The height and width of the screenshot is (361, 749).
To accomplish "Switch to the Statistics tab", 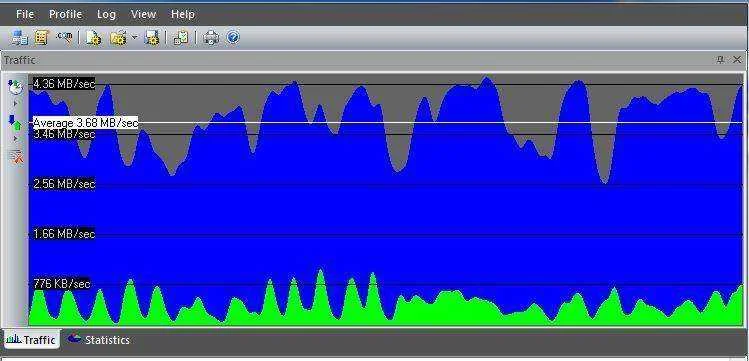I will pyautogui.click(x=99, y=340).
